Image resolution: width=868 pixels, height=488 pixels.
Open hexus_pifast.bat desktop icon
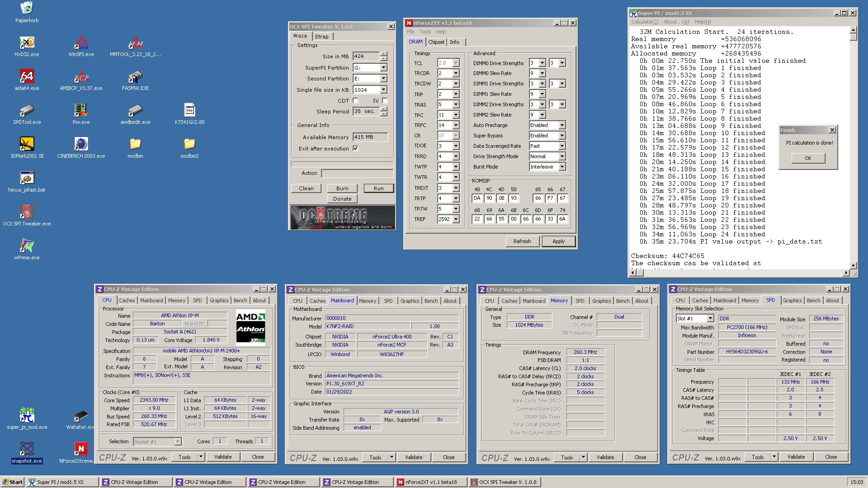[x=27, y=178]
